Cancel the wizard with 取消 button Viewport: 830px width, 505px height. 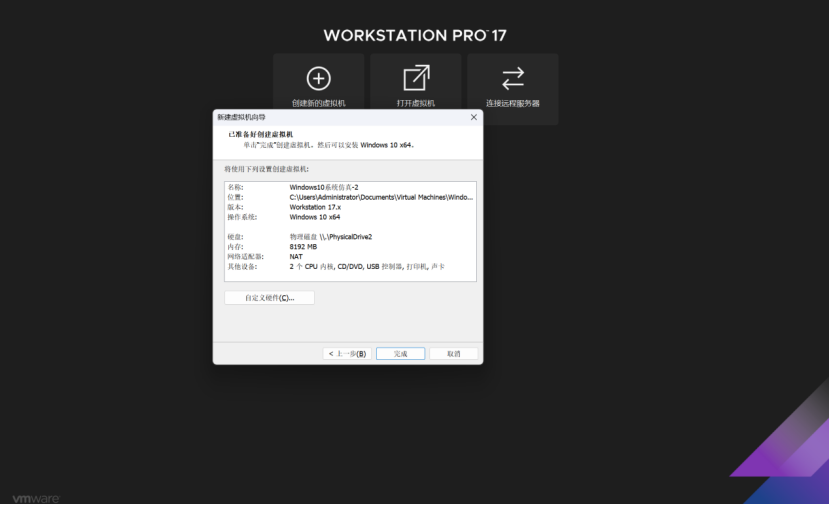coord(454,354)
